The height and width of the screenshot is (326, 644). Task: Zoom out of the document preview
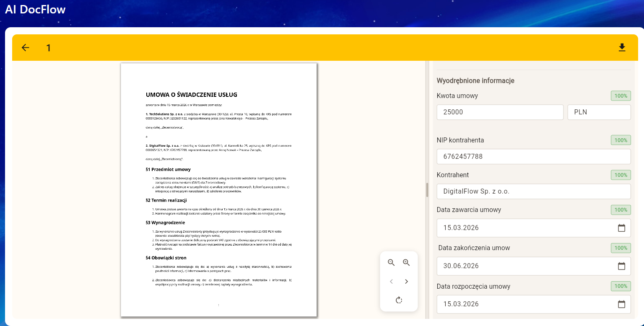(391, 262)
